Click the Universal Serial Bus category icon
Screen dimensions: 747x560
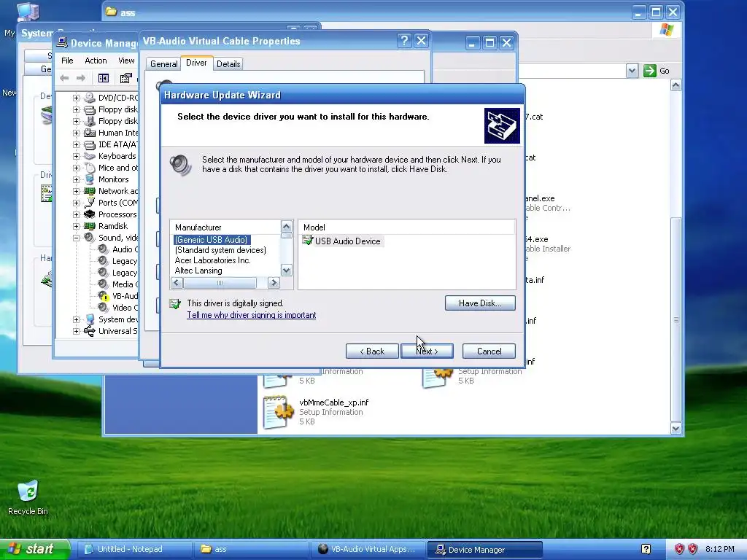tap(90, 331)
